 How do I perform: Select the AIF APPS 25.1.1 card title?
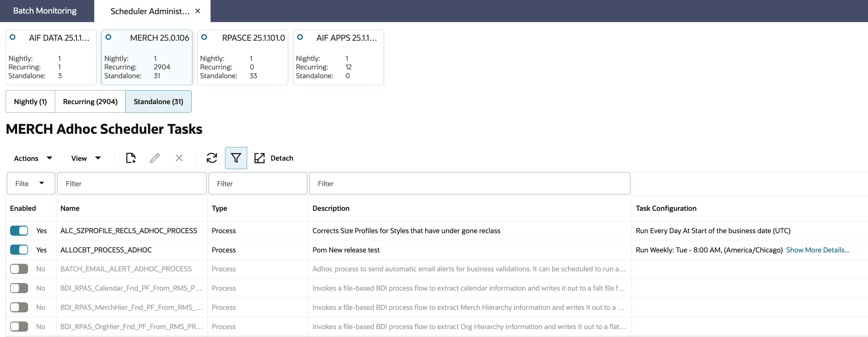tap(346, 38)
